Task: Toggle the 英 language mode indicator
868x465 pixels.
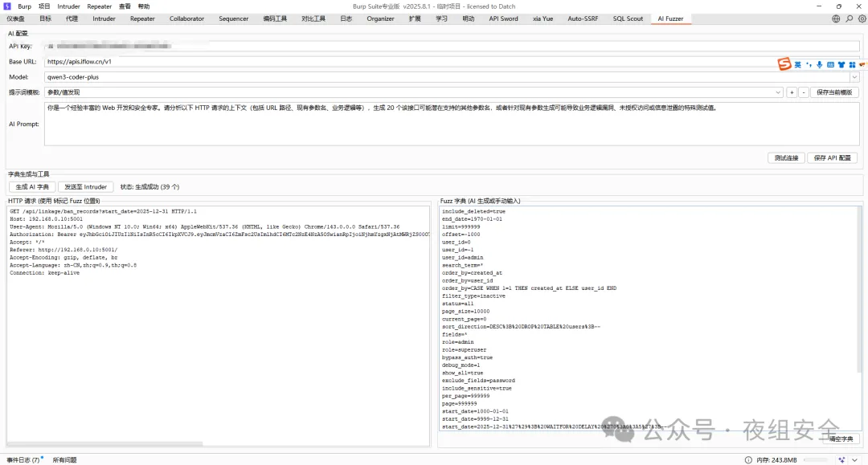Action: click(798, 65)
